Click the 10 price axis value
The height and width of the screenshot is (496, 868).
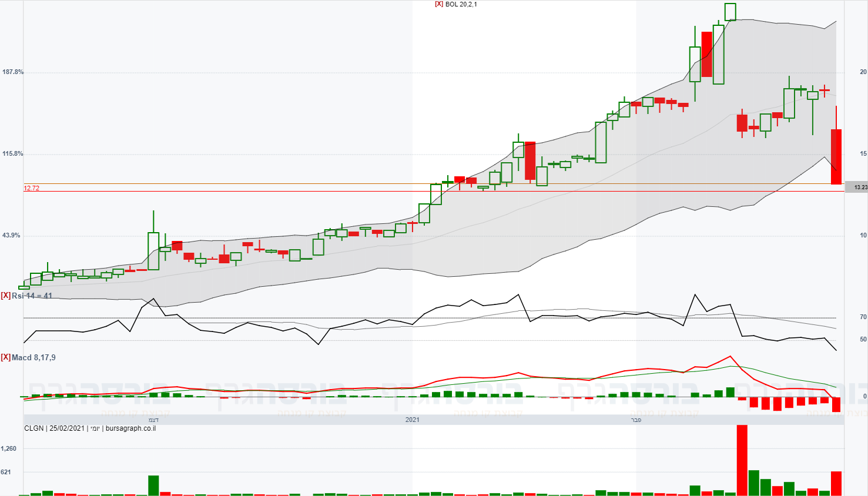[x=863, y=235]
